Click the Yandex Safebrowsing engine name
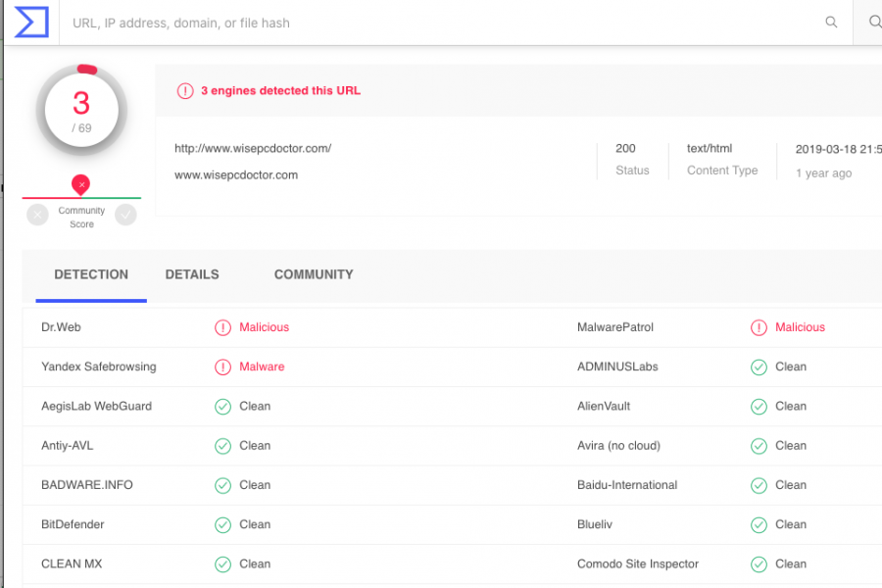The image size is (882, 588). pyautogui.click(x=98, y=367)
